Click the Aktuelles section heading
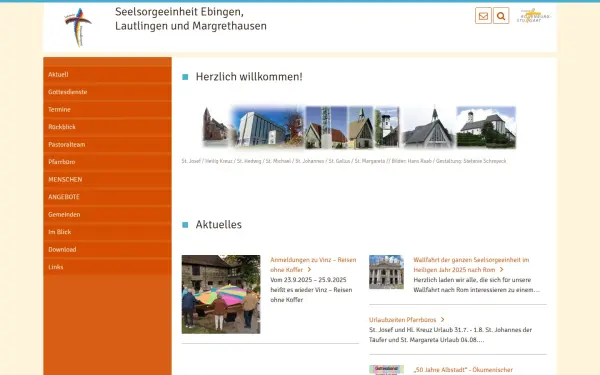The image size is (600, 375). pos(218,225)
